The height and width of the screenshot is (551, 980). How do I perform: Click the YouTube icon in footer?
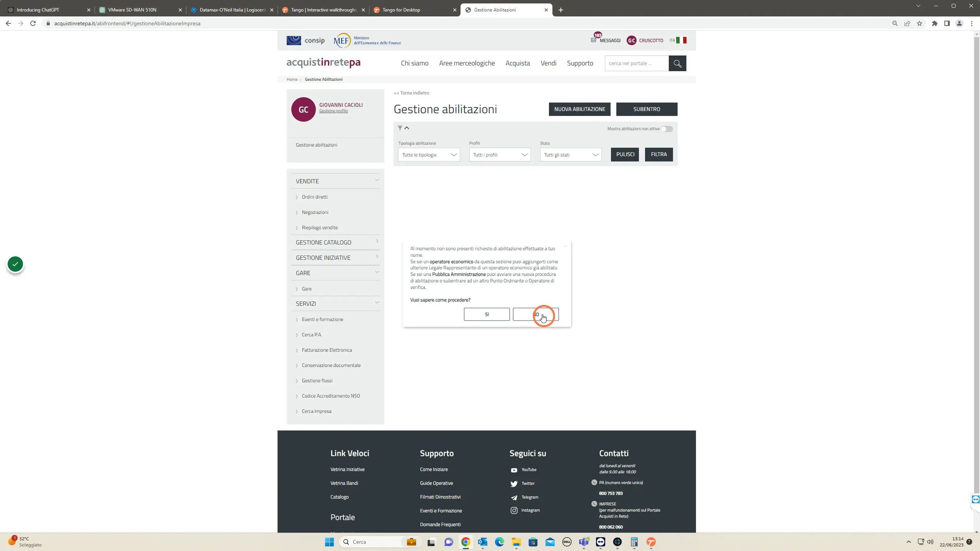514,470
